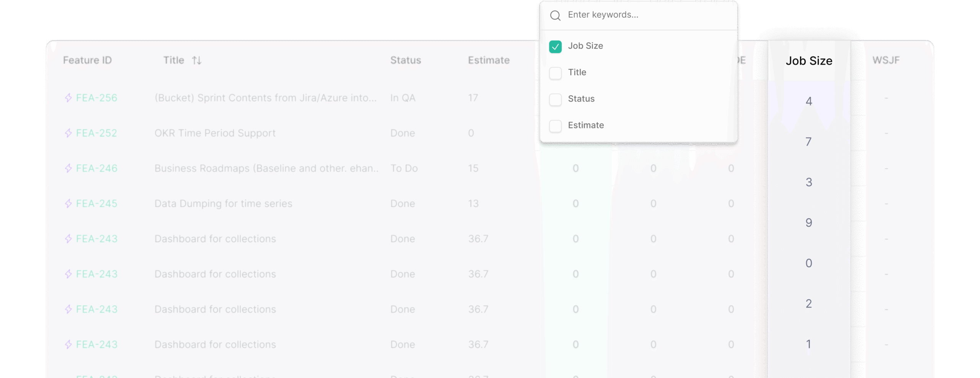This screenshot has height=378, width=980.
Task: Select the bolt icon for FEA-246
Action: pos(69,168)
